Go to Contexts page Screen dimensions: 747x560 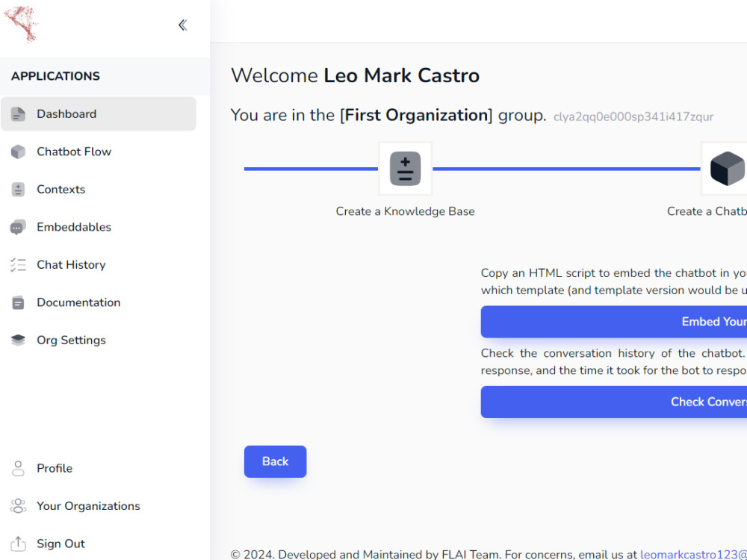[x=61, y=190]
